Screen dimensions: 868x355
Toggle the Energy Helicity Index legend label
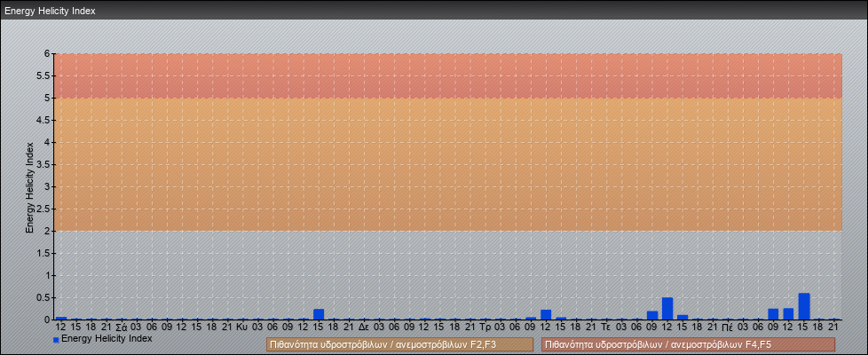[107, 338]
